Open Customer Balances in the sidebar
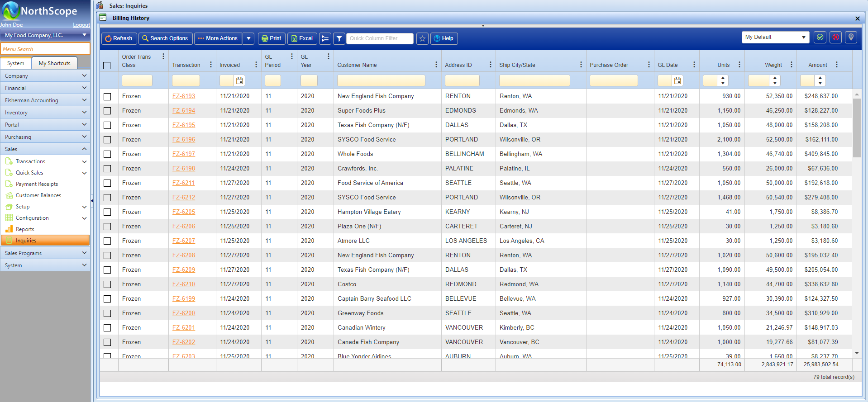Screen dimensions: 868x402 pos(38,195)
